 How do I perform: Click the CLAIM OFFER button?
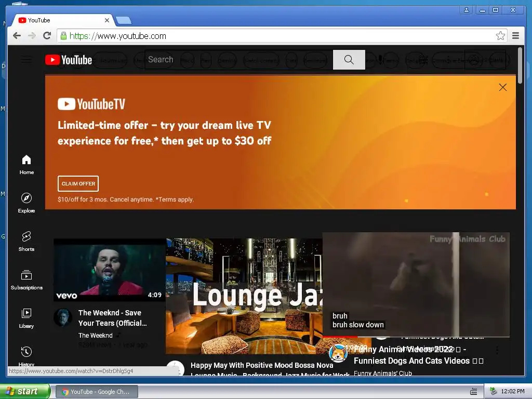[78, 183]
